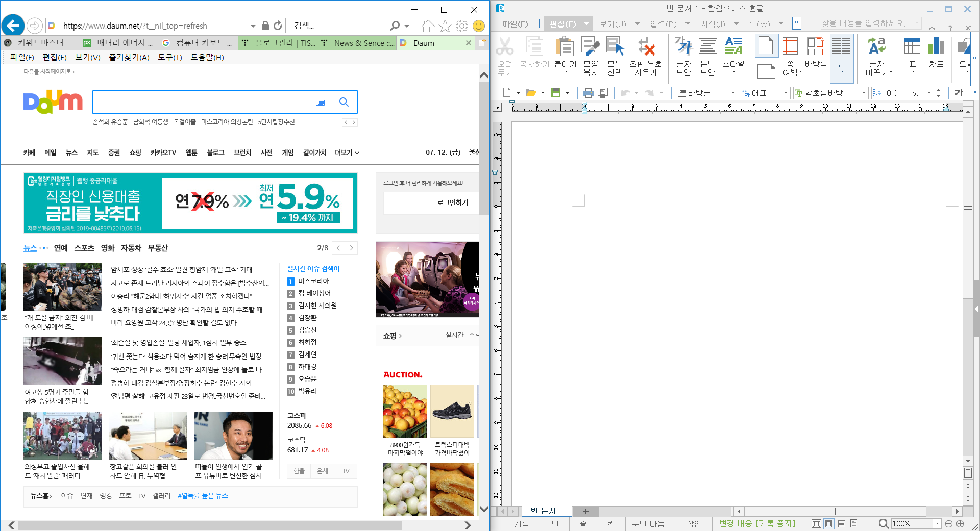Select the Format Copy (모양 복사) tool
This screenshot has width=980, height=531.
pos(591,47)
